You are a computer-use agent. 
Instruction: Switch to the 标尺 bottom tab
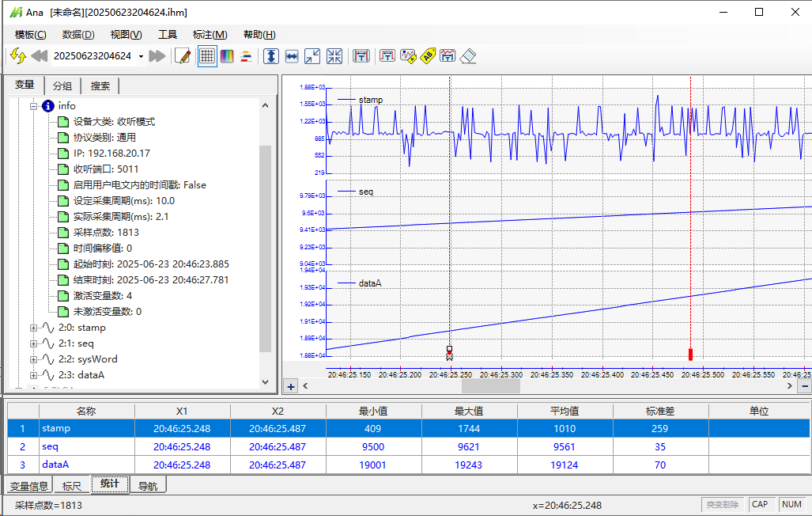click(71, 486)
